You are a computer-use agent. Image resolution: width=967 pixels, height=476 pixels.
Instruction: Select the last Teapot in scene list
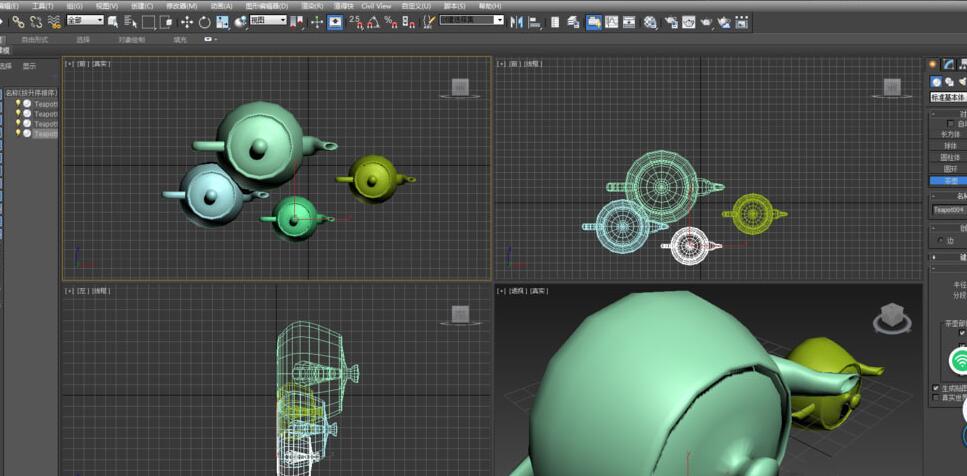[45, 133]
